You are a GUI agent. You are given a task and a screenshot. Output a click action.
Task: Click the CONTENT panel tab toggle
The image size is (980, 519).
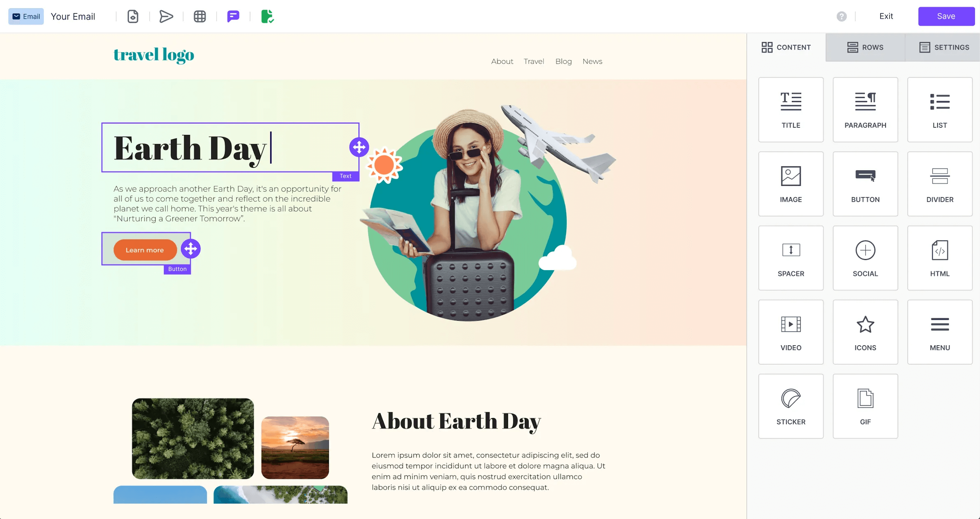click(x=786, y=47)
